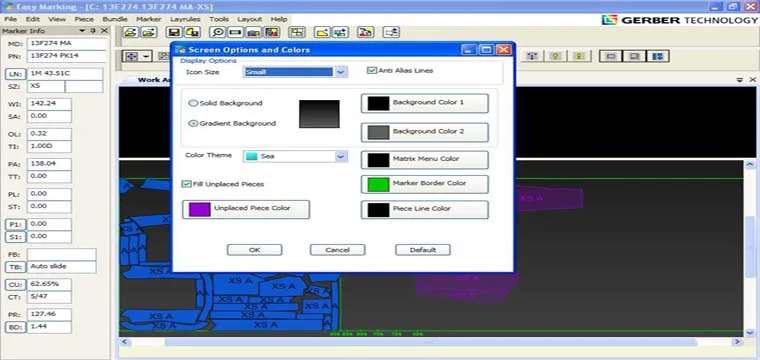760x360 pixels.
Task: Select the Solid Background radio button
Action: click(193, 103)
